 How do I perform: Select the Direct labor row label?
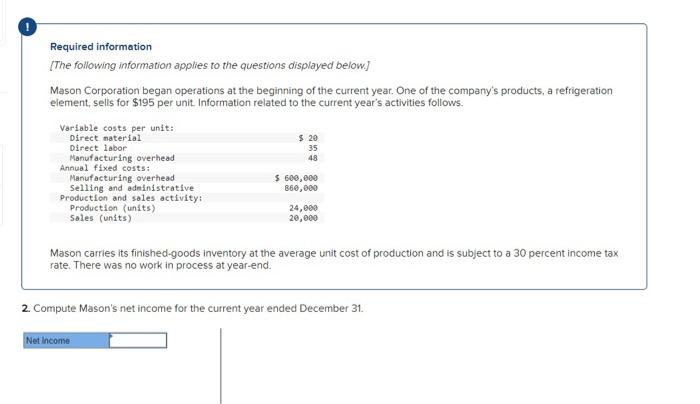tap(98, 148)
